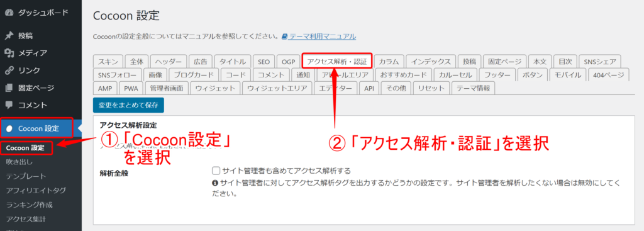Click the Links chain icon in sidebar
This screenshot has height=231, width=644.
tap(9, 70)
